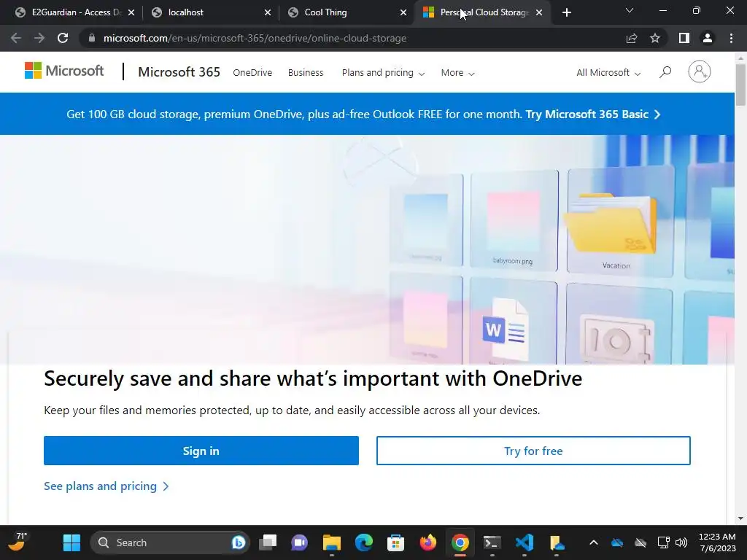Click the volume speaker tray icon

[x=681, y=542]
